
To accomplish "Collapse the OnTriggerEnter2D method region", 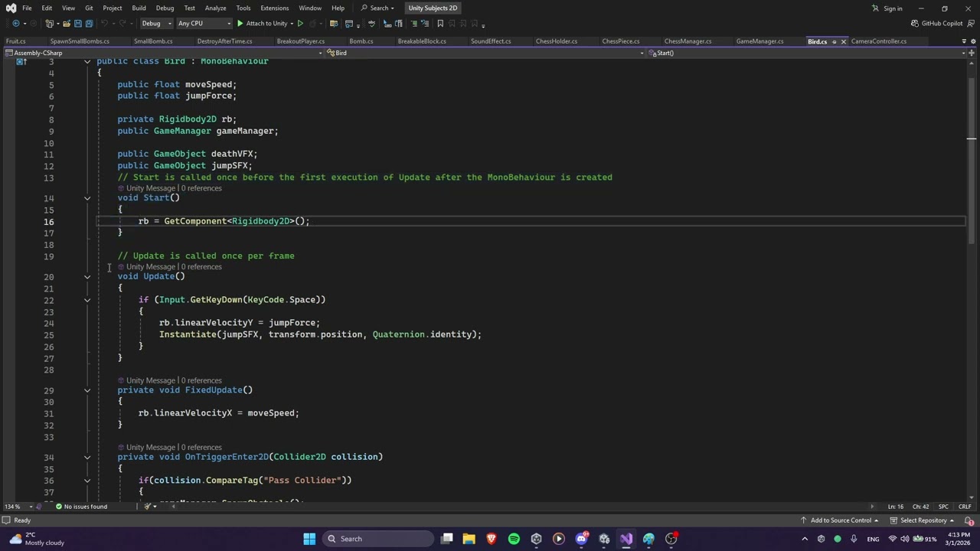I will pyautogui.click(x=87, y=457).
